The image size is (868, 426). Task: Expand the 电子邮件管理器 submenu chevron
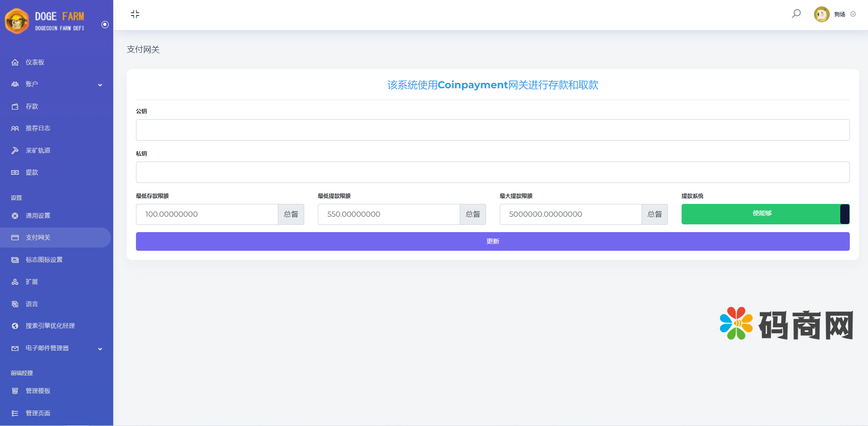100,349
